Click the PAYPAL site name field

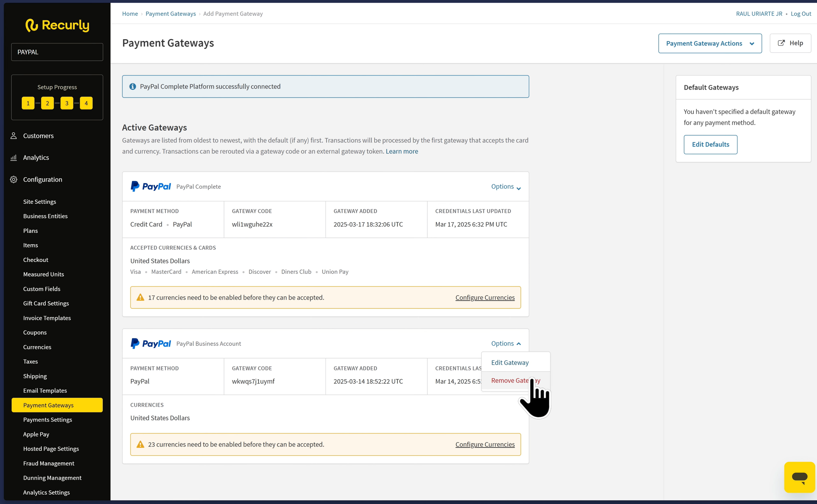click(x=57, y=52)
